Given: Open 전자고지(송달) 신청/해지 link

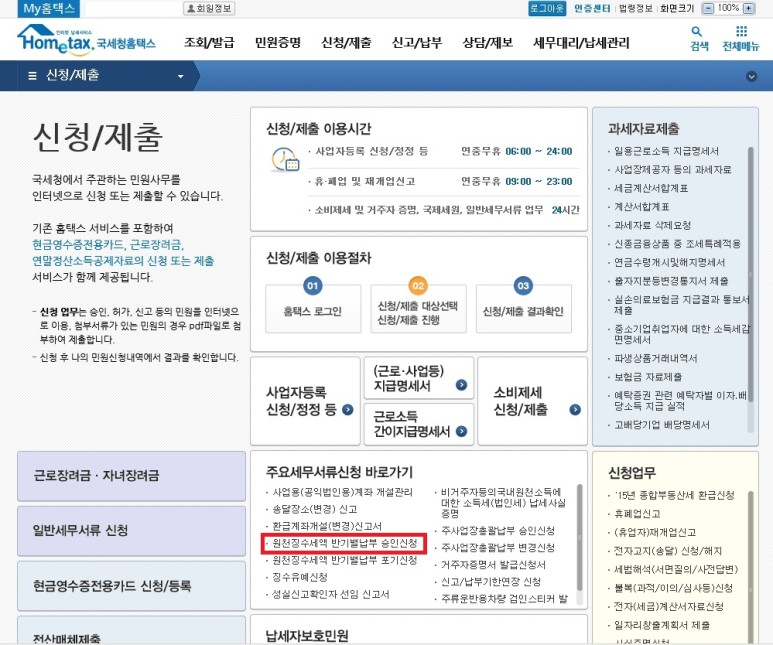Looking at the screenshot, I should tap(668, 550).
